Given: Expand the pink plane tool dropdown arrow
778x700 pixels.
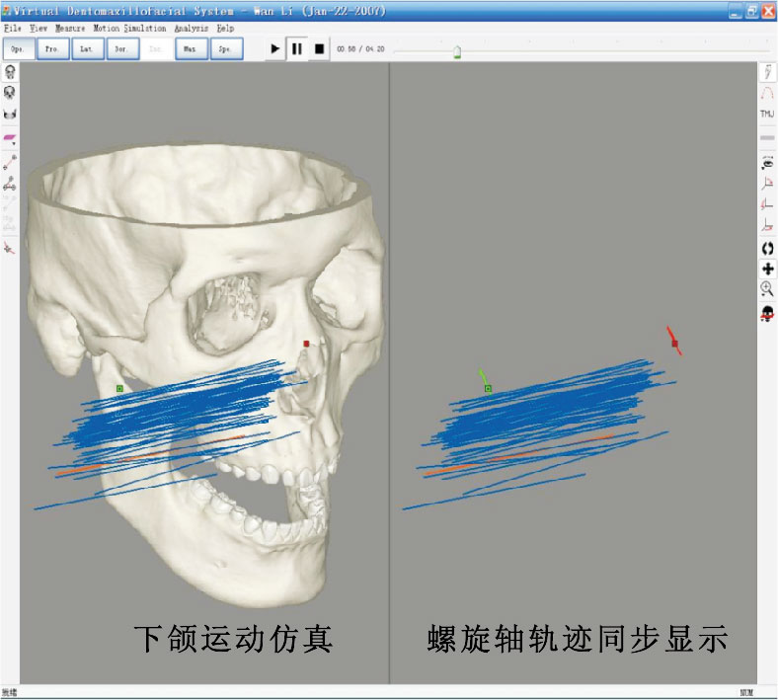Looking at the screenshot, I should click(x=14, y=144).
